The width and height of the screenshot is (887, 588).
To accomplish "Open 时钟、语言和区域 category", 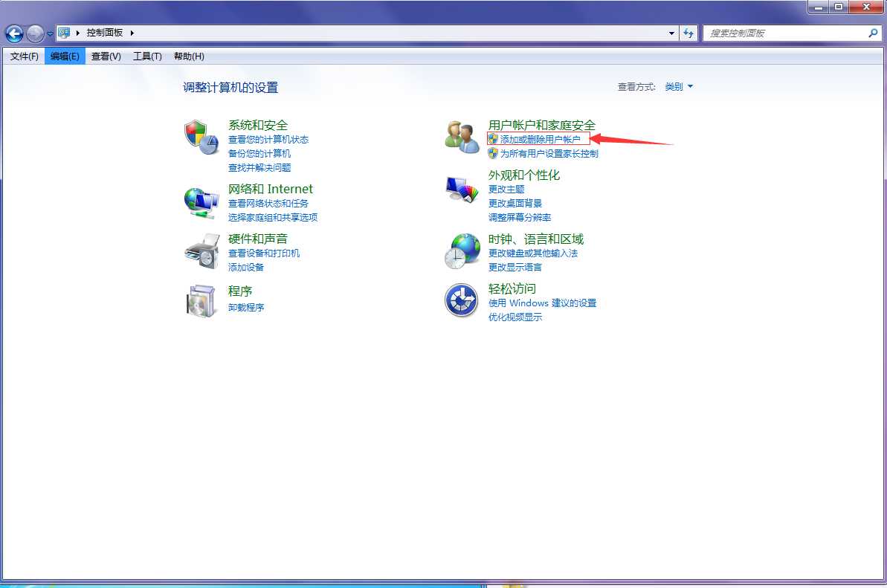I will 536,239.
